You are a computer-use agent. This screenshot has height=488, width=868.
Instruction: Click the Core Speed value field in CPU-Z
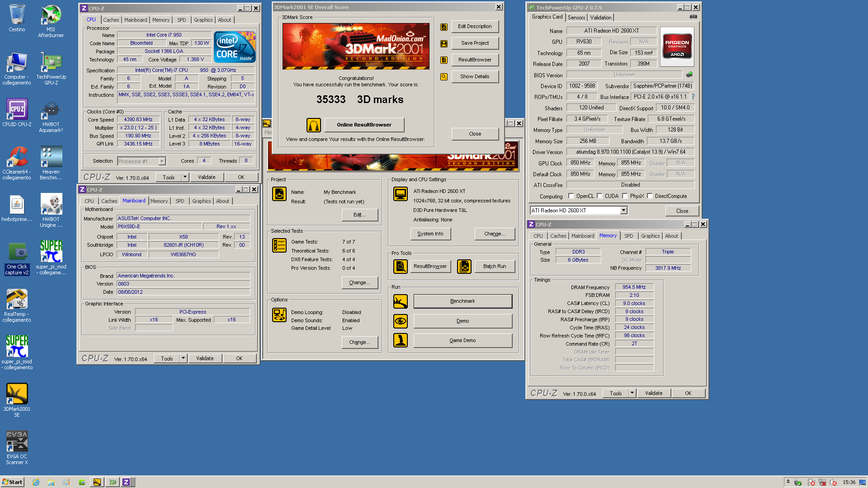[138, 119]
